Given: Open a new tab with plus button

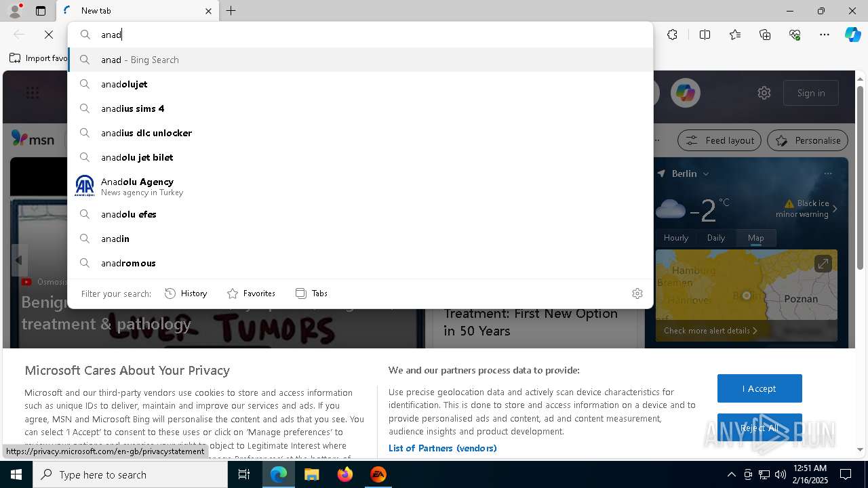Looking at the screenshot, I should pos(231,11).
